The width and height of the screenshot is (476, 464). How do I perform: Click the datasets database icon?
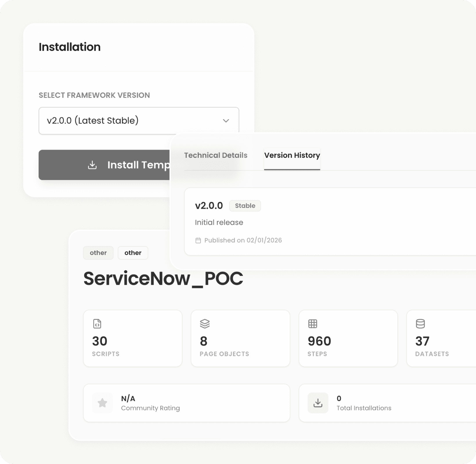click(420, 324)
